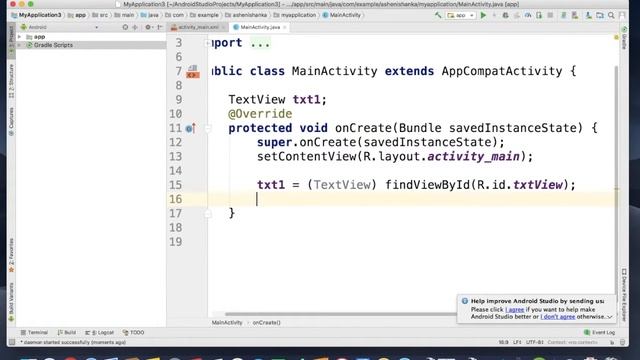Collapse the onCreate method fold marker
This screenshot has height=360, width=640.
tap(208, 128)
